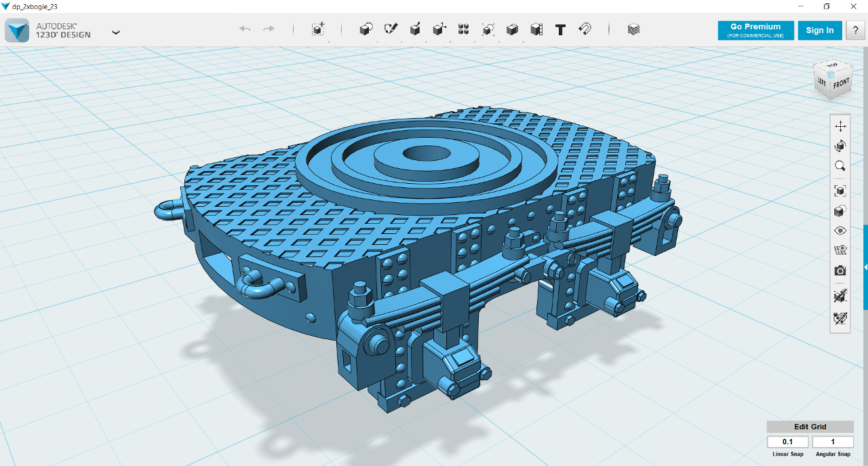The image size is (868, 466).
Task: Select the Orbit navigation tool
Action: tap(840, 146)
